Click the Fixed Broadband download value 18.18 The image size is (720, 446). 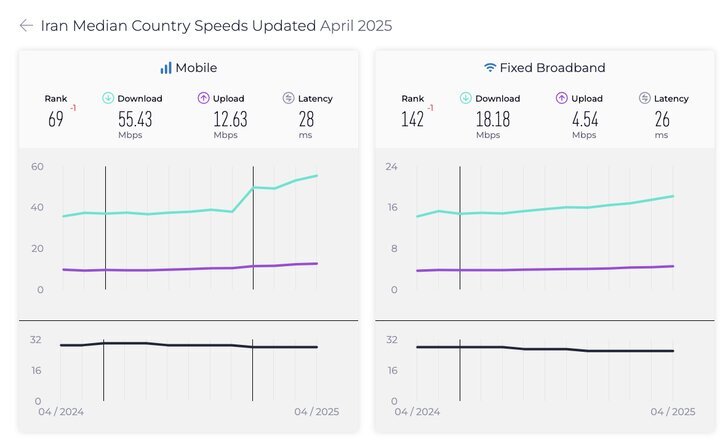click(x=493, y=119)
